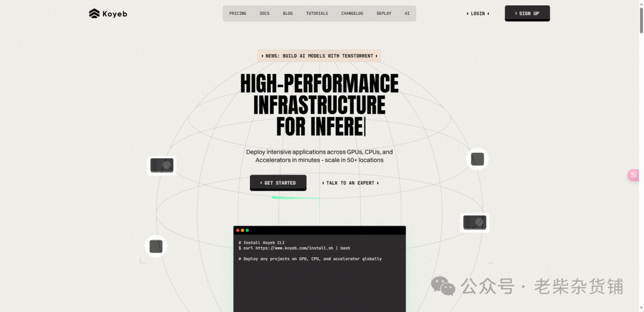Click the red dot in terminal window

pyautogui.click(x=238, y=230)
